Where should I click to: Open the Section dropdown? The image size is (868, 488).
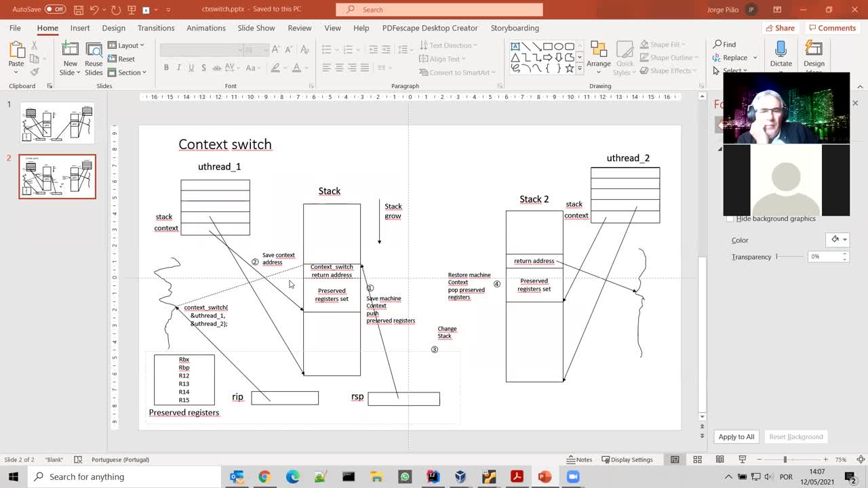click(127, 73)
